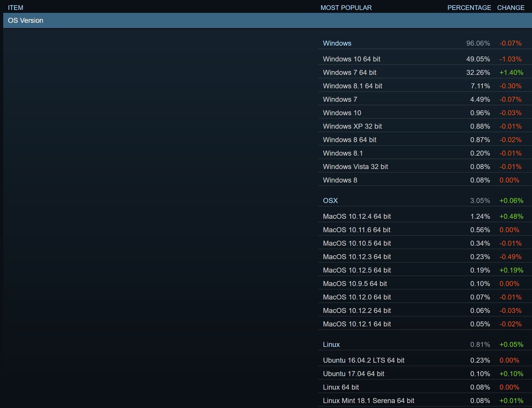Click the 96.06% Windows total percentage
The image size is (532, 408).
(x=478, y=43)
